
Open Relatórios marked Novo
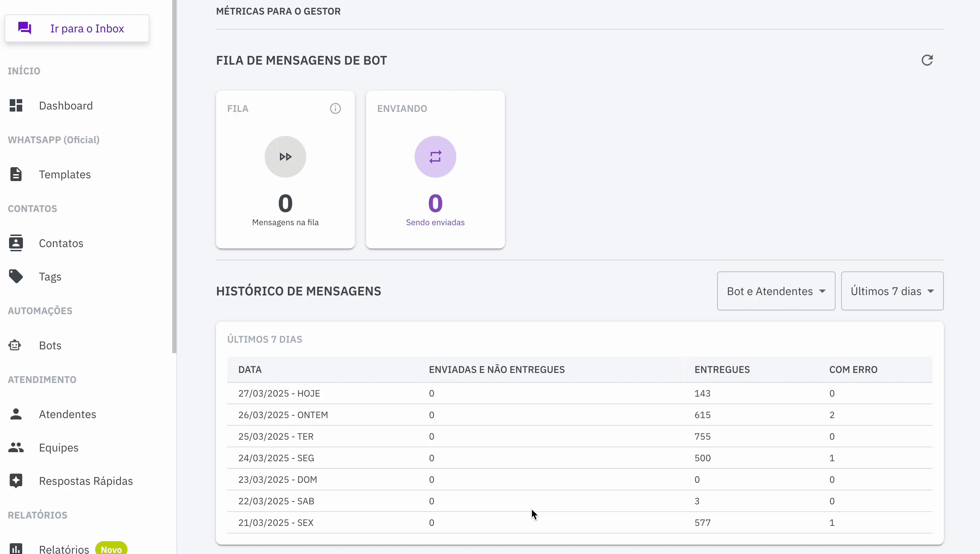(64, 549)
